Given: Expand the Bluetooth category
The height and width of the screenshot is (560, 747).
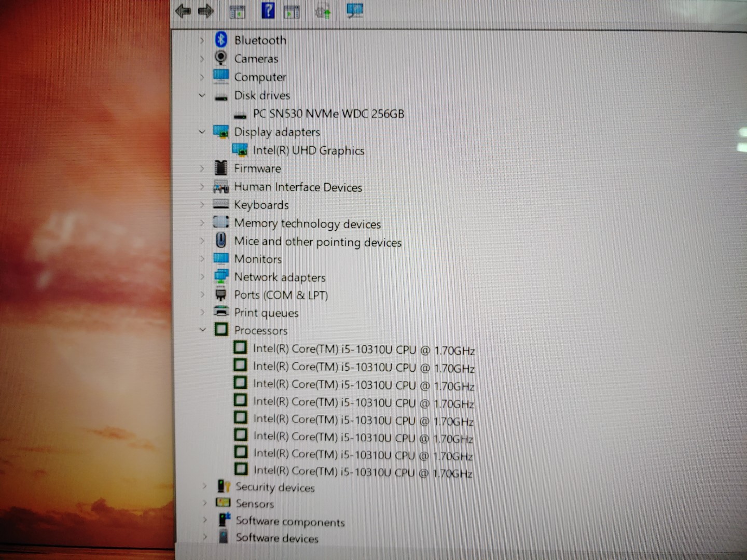Looking at the screenshot, I should (202, 40).
